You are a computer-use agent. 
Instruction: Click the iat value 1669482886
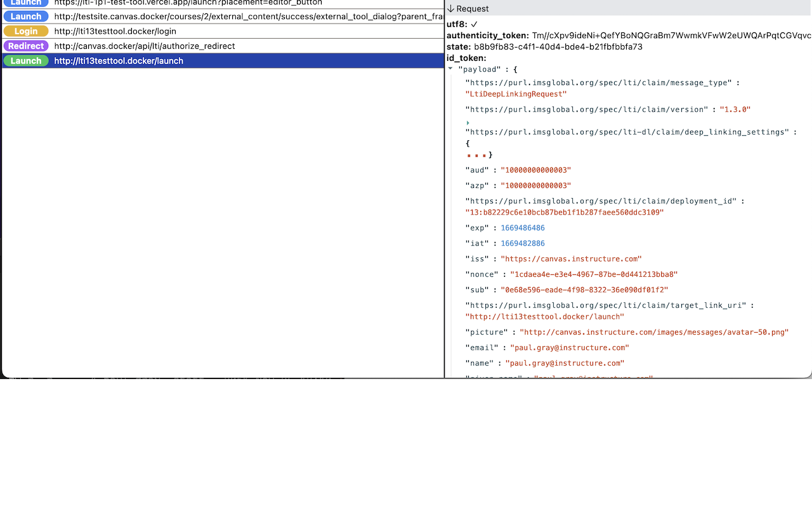523,243
